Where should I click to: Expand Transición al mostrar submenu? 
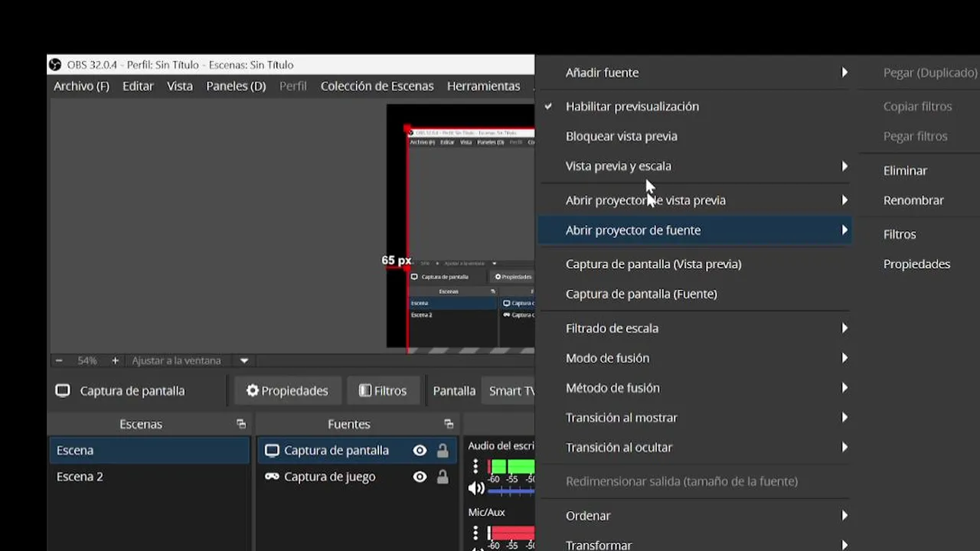[x=694, y=418]
